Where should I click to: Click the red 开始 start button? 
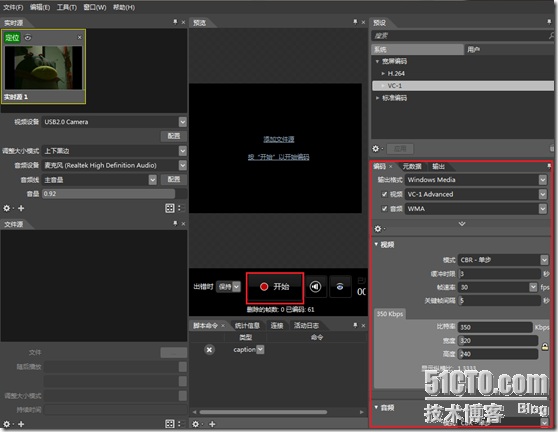click(275, 287)
